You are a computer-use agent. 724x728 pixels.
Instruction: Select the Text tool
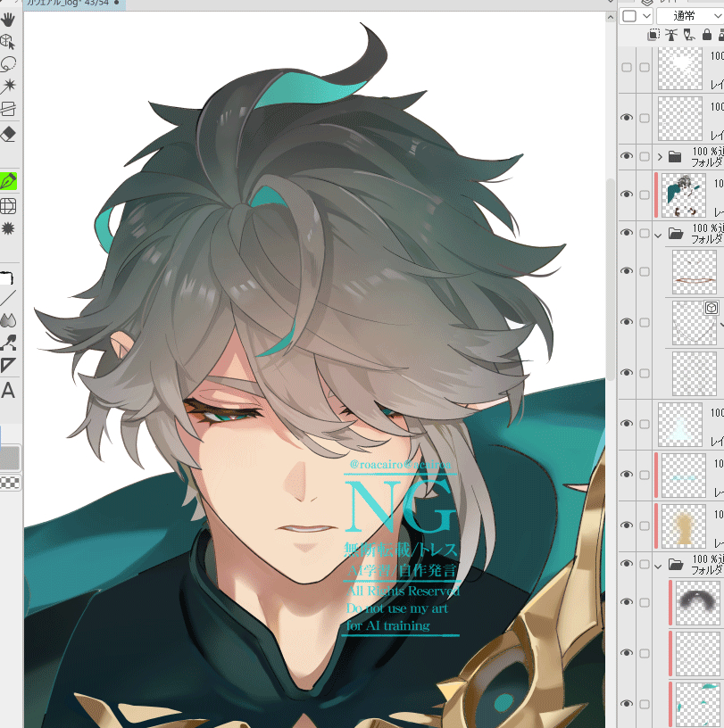(x=8, y=391)
